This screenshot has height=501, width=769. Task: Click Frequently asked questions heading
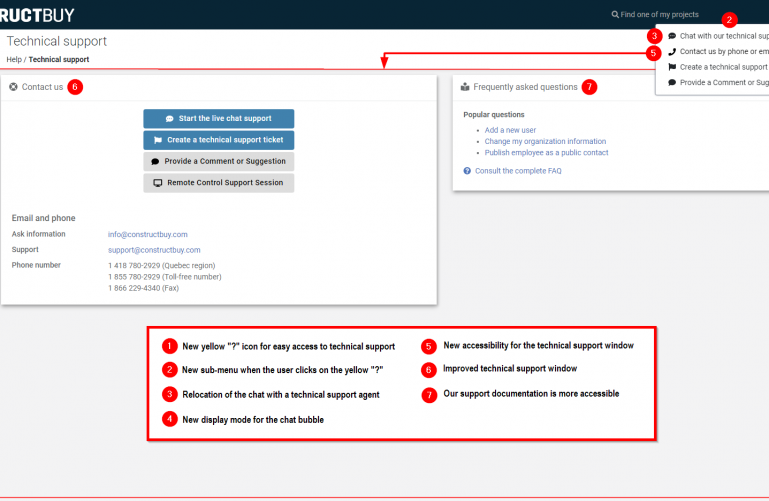coord(525,87)
